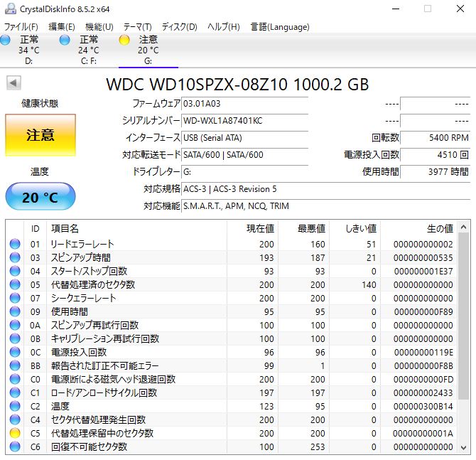Viewport: 476px width, 460px height.
Task: Select disk G: with 注意 status
Action: pyautogui.click(x=148, y=50)
